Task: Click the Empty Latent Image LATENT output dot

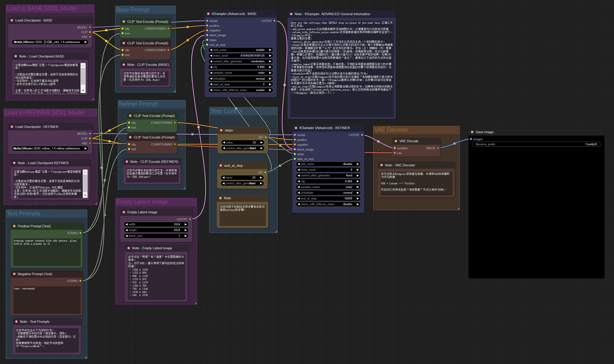Action: coord(190,219)
